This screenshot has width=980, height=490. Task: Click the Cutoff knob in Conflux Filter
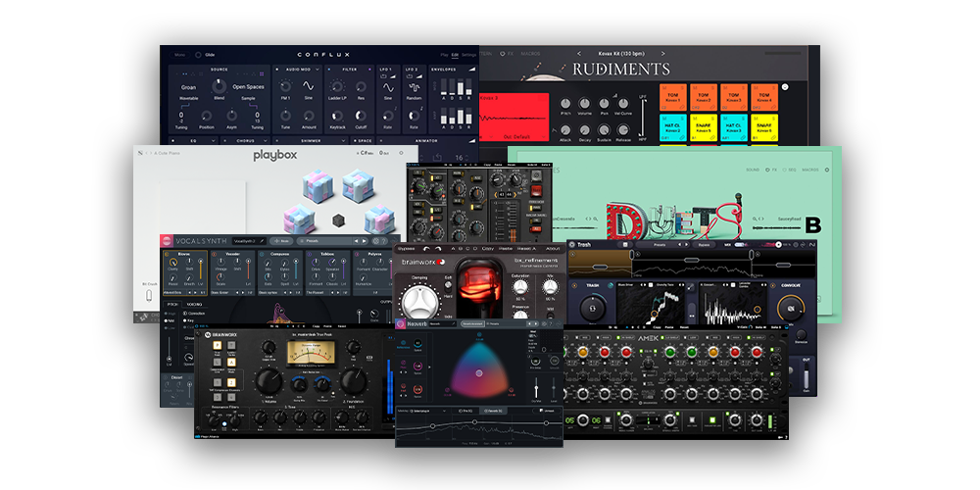pyautogui.click(x=362, y=115)
